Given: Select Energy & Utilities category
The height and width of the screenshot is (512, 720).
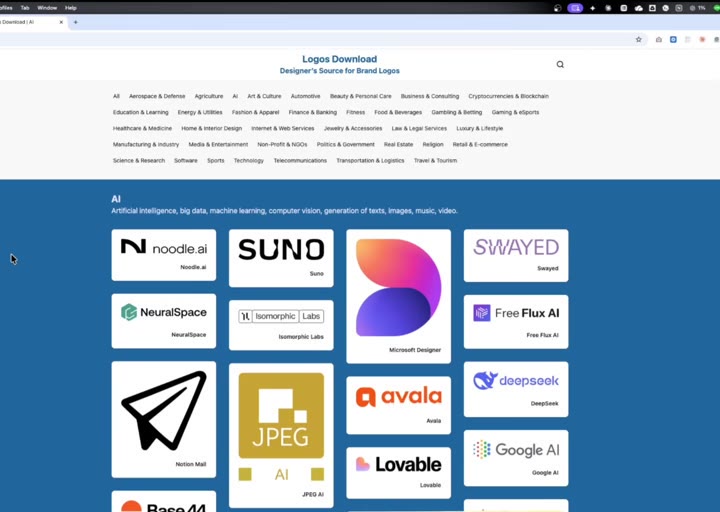Looking at the screenshot, I should click(200, 113).
